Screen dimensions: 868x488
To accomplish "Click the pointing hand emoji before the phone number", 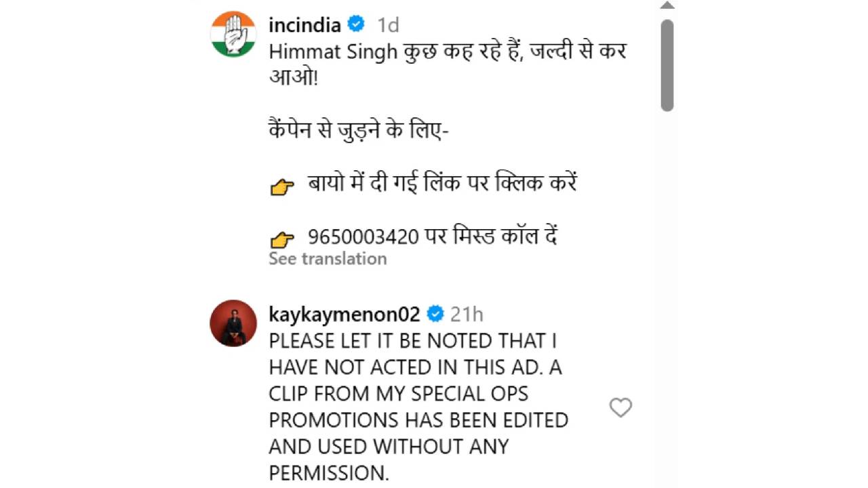I will pyautogui.click(x=282, y=239).
